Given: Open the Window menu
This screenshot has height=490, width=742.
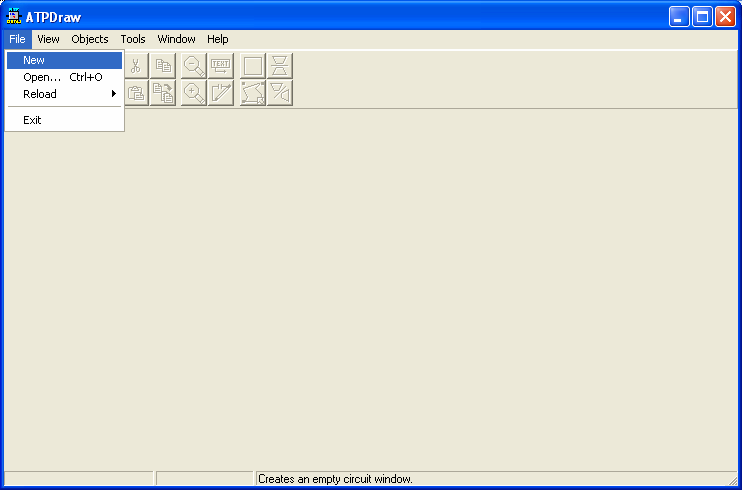Looking at the screenshot, I should (x=177, y=39).
